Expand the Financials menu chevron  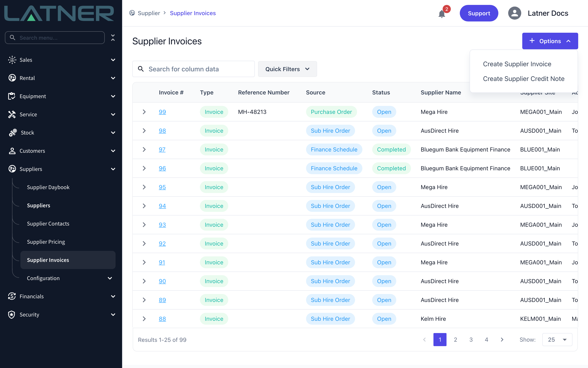(113, 296)
